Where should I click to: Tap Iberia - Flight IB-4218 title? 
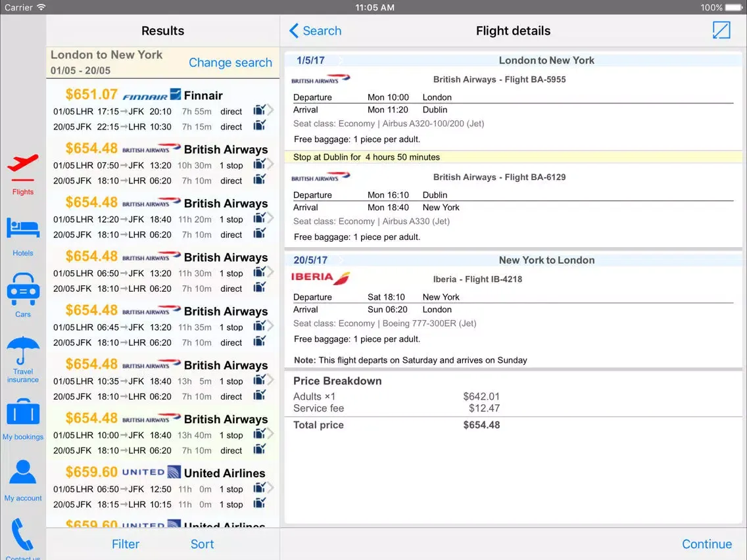tap(477, 279)
